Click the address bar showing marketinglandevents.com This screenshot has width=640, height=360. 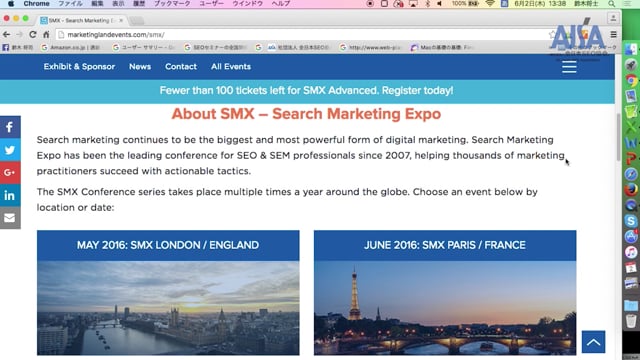[x=302, y=35]
